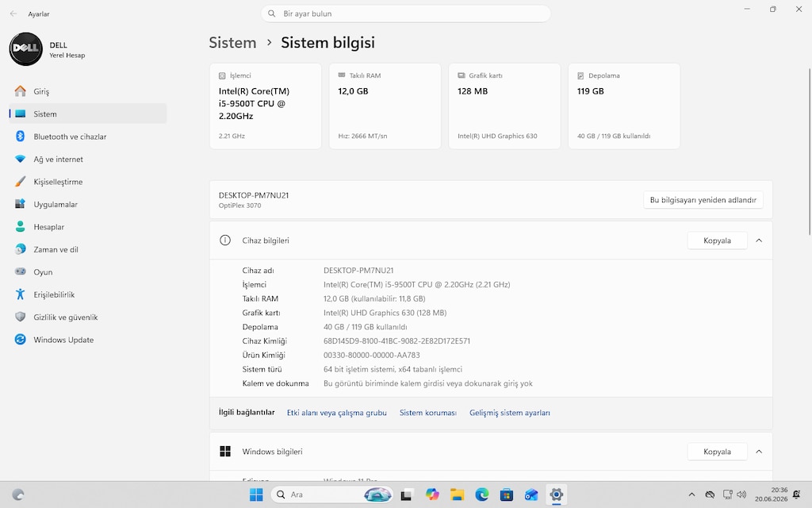Copy device info with Kopyala button
The image size is (812, 508).
717,241
